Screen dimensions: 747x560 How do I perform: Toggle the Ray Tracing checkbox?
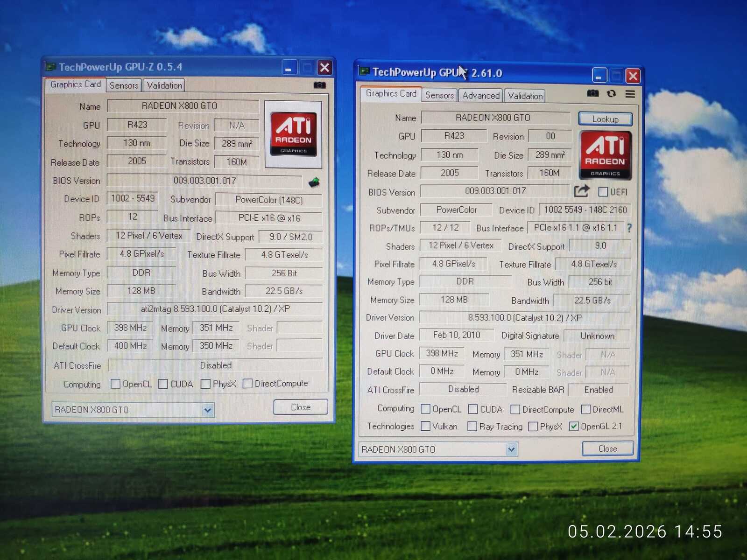click(x=472, y=426)
